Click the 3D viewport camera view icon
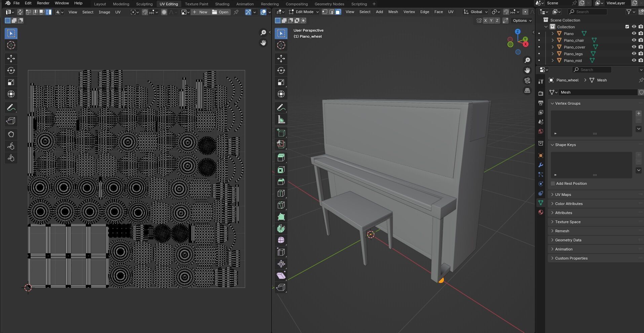This screenshot has width=644, height=333. pos(527,80)
